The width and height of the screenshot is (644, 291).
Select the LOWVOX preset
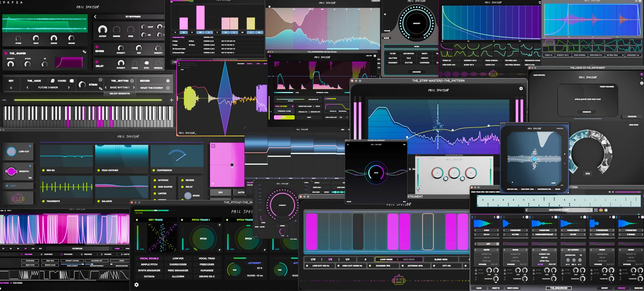pos(178,258)
